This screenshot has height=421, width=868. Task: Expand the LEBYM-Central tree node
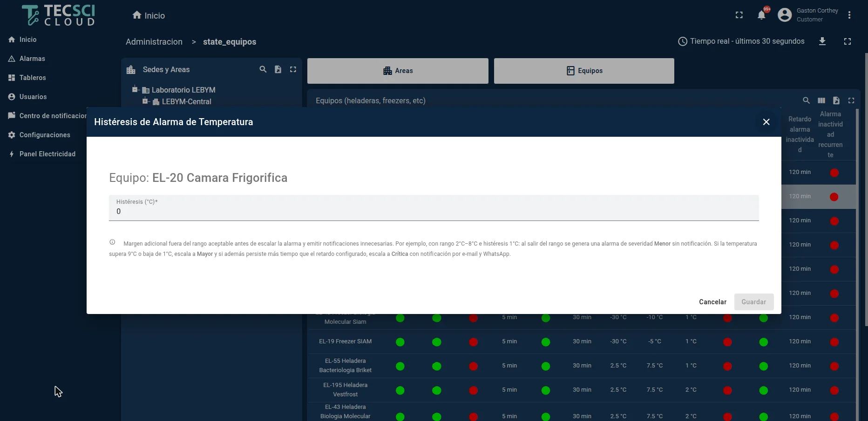pos(146,101)
